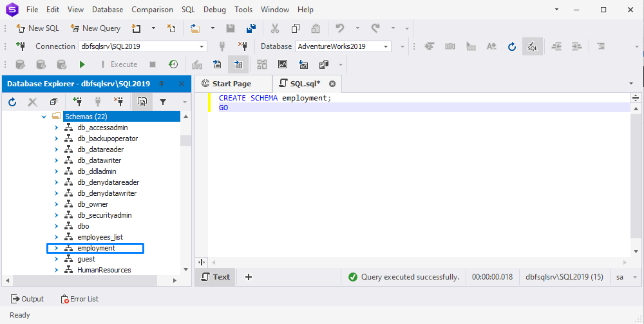Click New Connection plug in Database Explorer toolbar
Image resolution: width=644 pixels, height=324 pixels.
tap(77, 102)
